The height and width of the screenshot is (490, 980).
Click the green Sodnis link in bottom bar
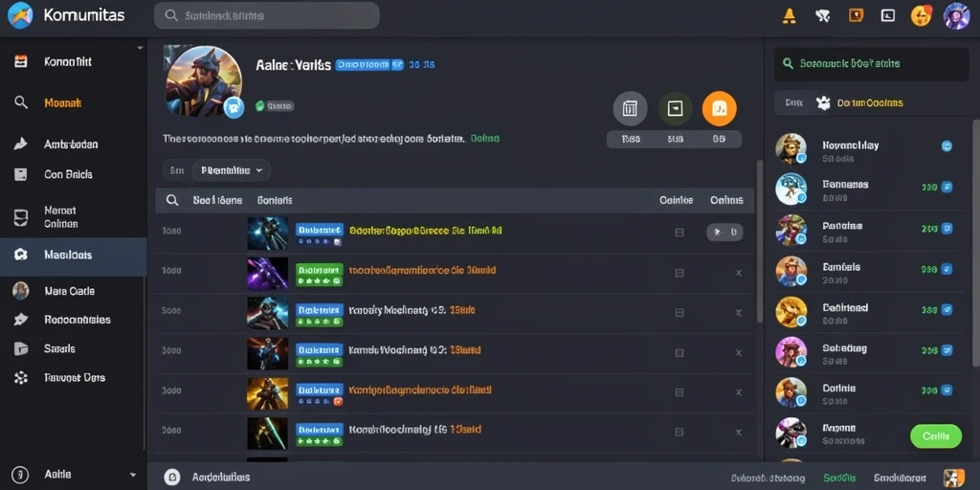click(x=839, y=479)
